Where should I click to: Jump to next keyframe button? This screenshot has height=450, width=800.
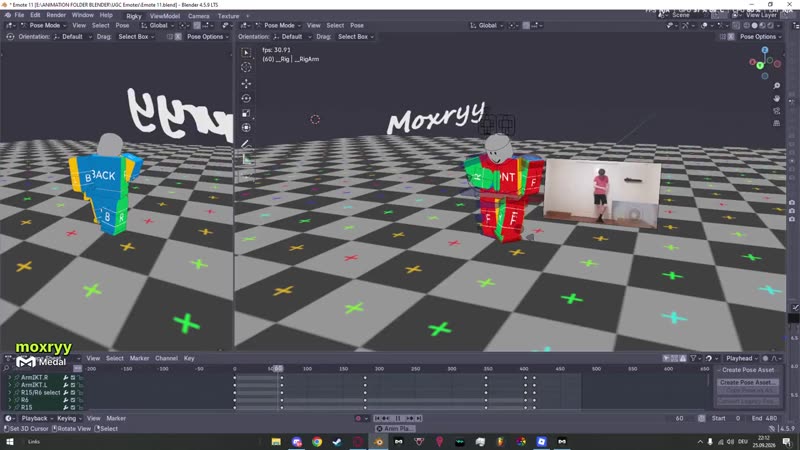pos(410,418)
